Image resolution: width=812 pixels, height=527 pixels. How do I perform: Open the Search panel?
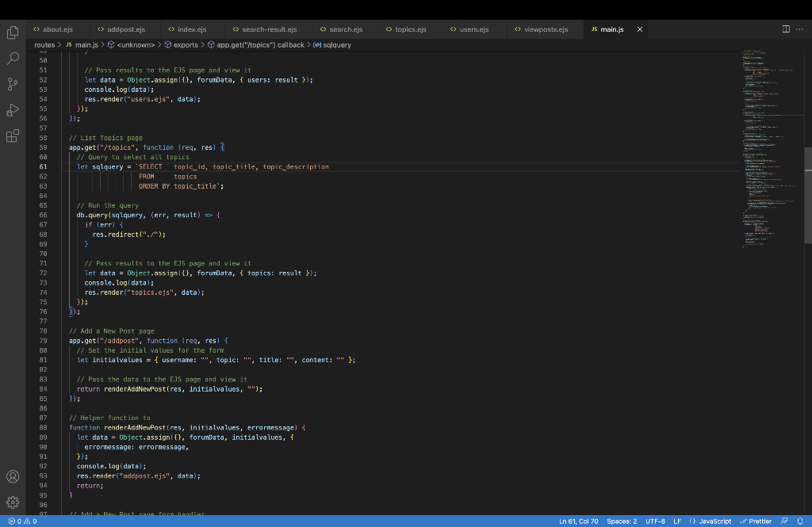pyautogui.click(x=12, y=58)
